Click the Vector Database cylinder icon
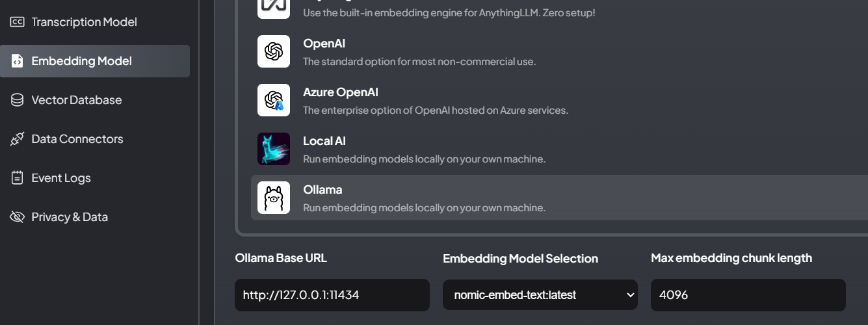868x325 pixels. (x=18, y=100)
